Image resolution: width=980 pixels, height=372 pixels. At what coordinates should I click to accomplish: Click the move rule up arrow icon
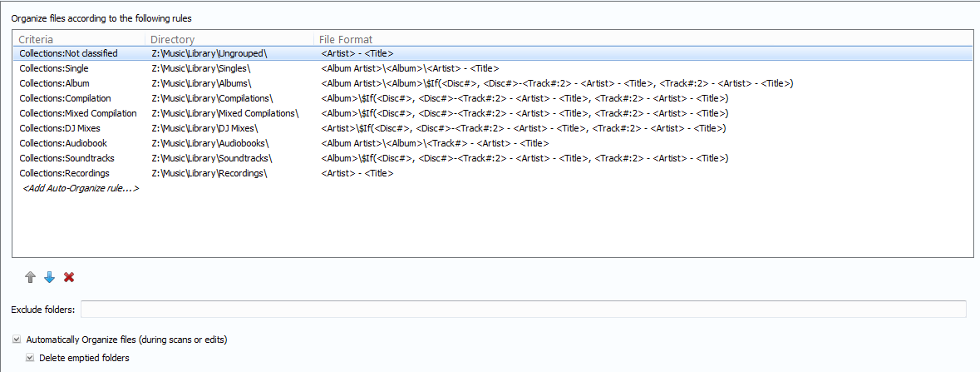click(31, 277)
